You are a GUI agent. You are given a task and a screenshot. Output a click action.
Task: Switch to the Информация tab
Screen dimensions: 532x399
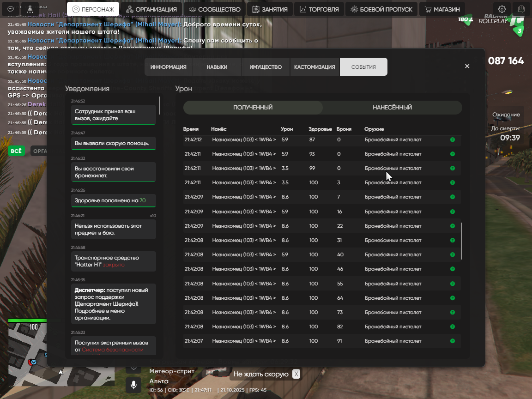point(168,67)
